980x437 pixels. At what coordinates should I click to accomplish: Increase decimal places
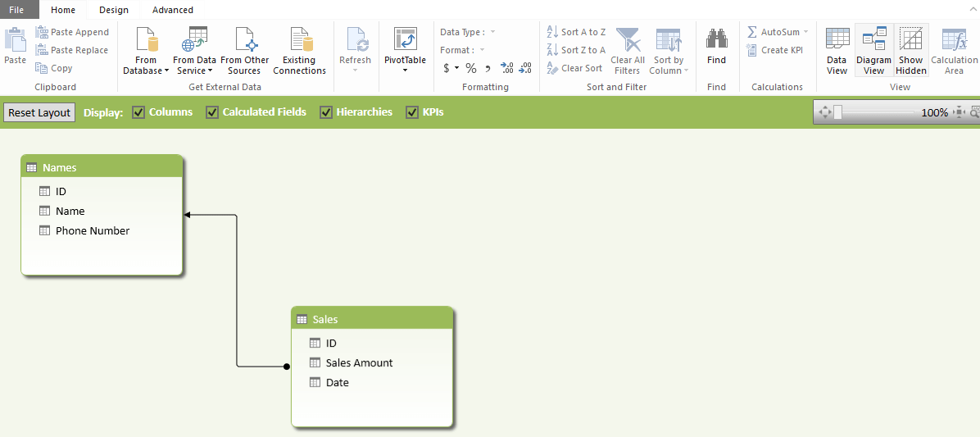tap(507, 68)
